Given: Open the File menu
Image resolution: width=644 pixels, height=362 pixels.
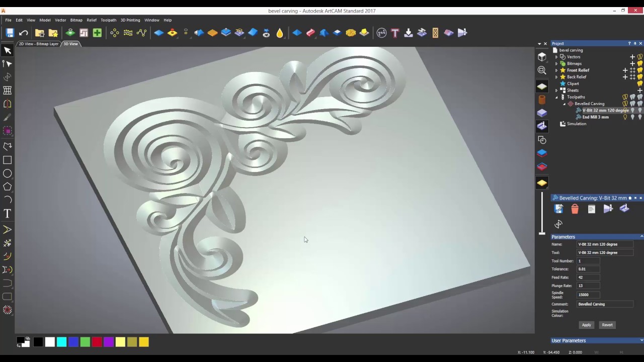Looking at the screenshot, I should click(8, 20).
